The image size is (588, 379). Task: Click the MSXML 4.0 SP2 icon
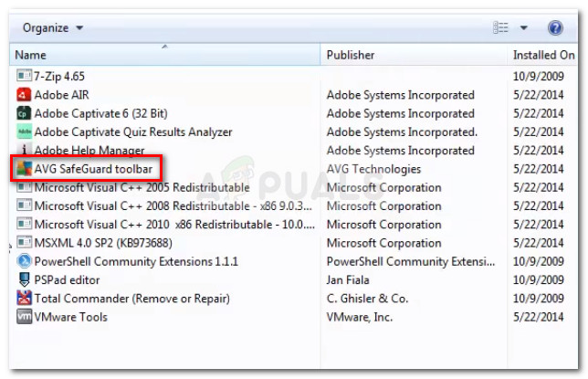tap(24, 242)
